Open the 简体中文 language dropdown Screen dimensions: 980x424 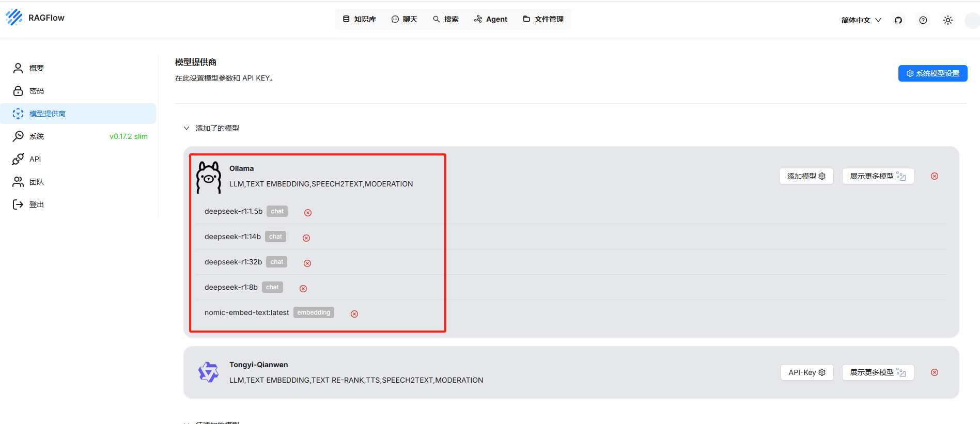tap(861, 20)
